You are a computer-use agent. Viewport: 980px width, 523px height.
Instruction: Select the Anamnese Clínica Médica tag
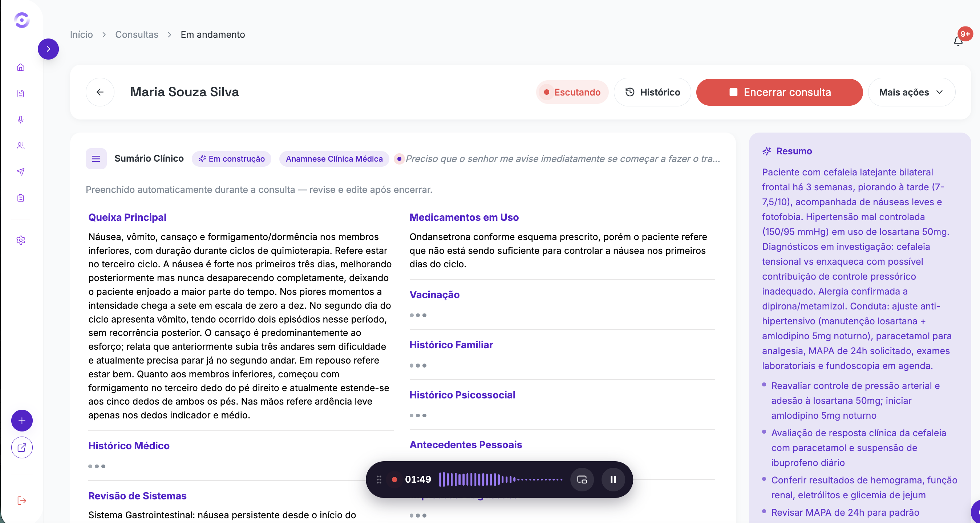[x=334, y=159]
